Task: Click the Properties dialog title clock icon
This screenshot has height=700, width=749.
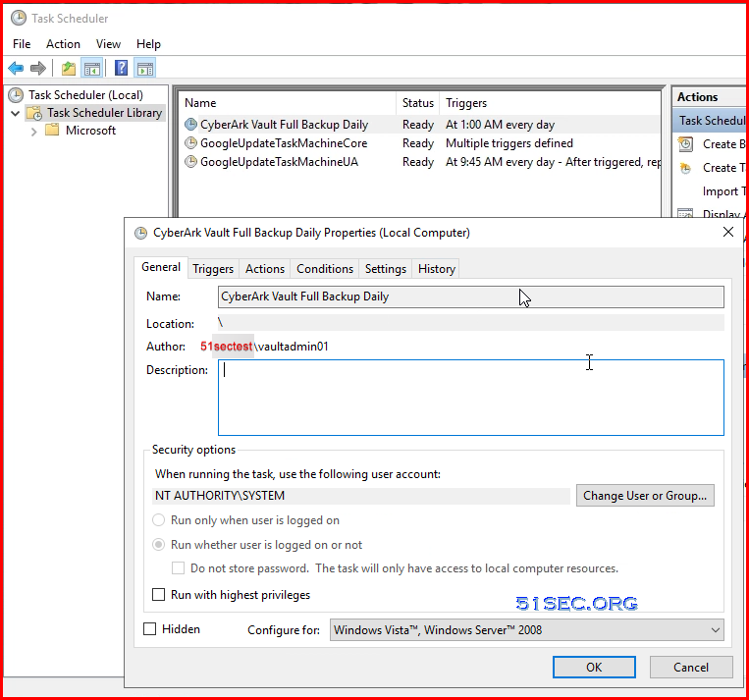Action: pyautogui.click(x=141, y=234)
